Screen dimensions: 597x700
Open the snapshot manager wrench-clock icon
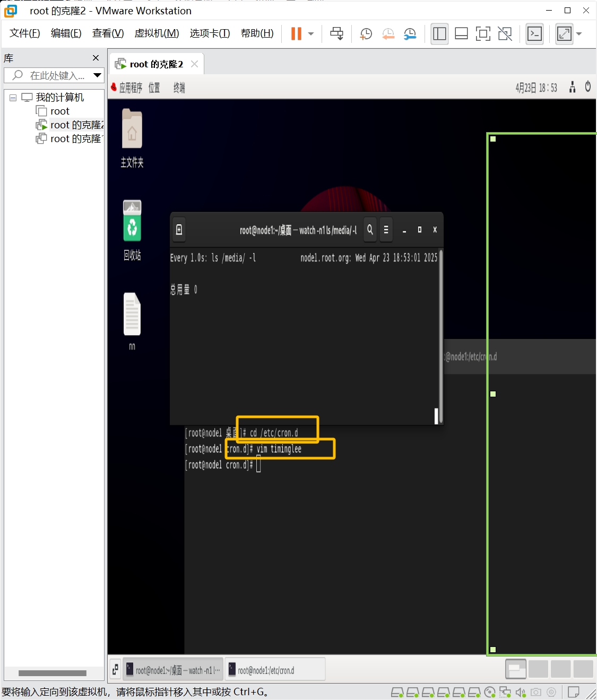point(410,34)
